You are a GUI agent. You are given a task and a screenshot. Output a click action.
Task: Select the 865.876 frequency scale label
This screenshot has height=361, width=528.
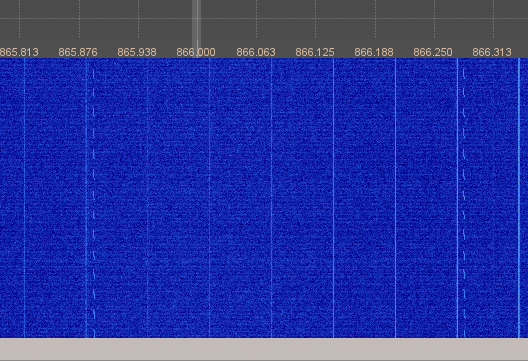78,52
